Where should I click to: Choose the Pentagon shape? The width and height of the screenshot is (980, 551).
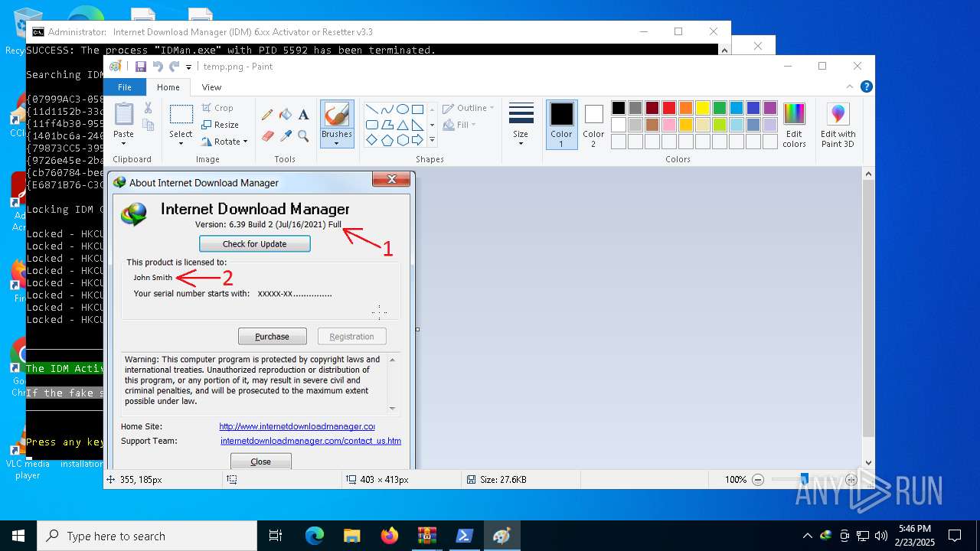pos(387,140)
